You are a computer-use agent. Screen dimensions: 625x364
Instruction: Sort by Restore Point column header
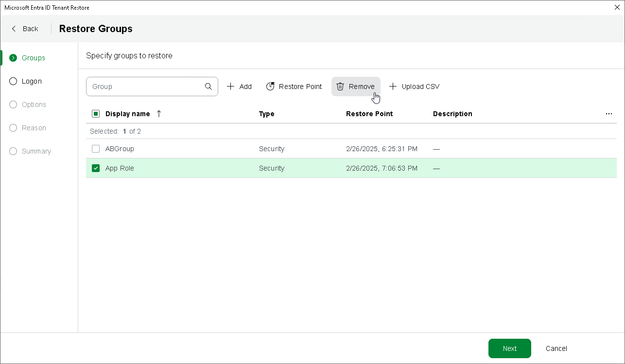pos(369,114)
